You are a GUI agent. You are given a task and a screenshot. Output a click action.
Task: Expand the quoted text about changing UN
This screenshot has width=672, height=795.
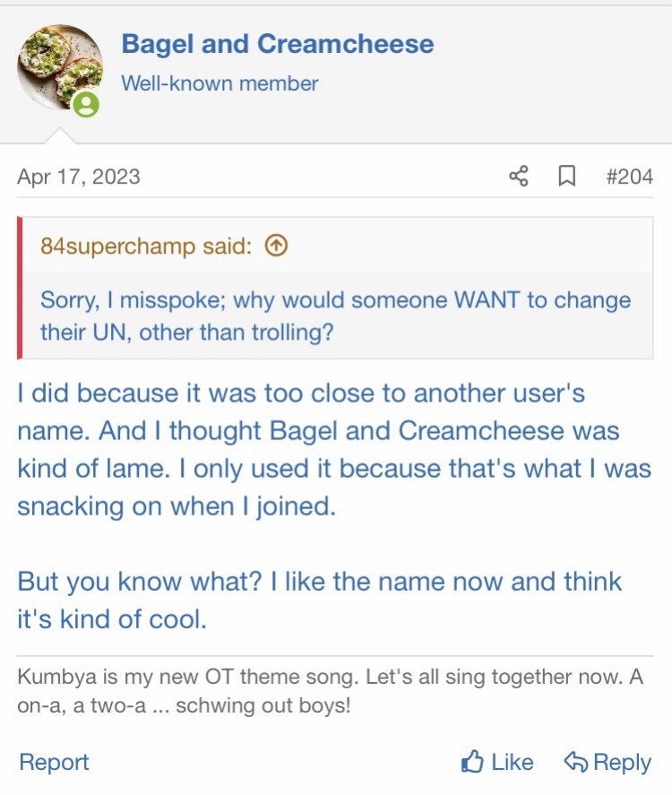335,315
